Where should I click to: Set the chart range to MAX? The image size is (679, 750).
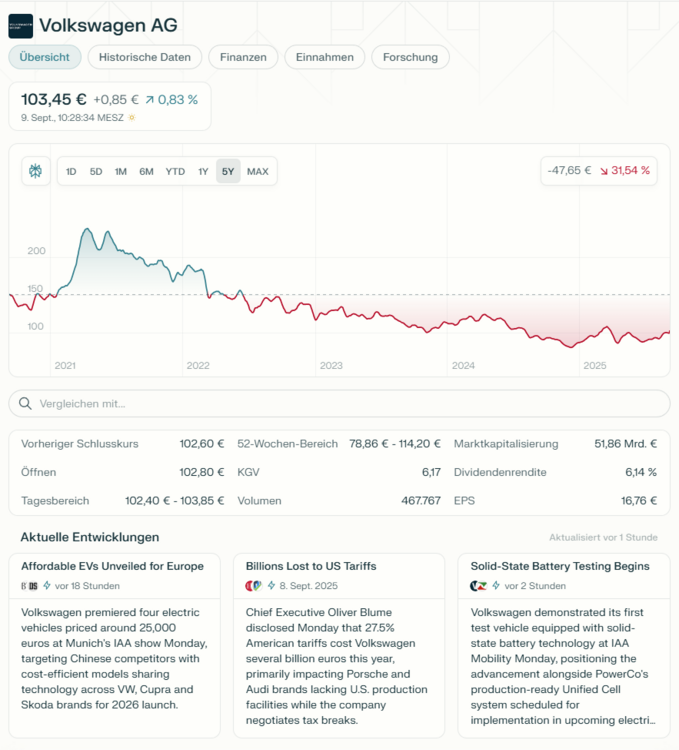pyautogui.click(x=258, y=171)
